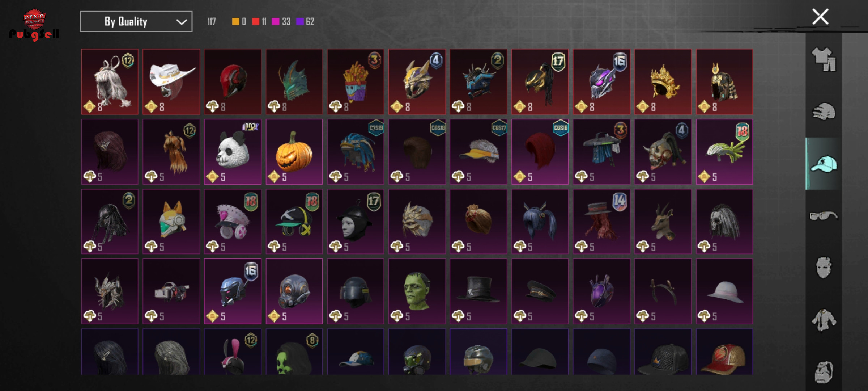This screenshot has height=391, width=868.
Task: Open the outfits clothing category icon
Action: [x=824, y=59]
